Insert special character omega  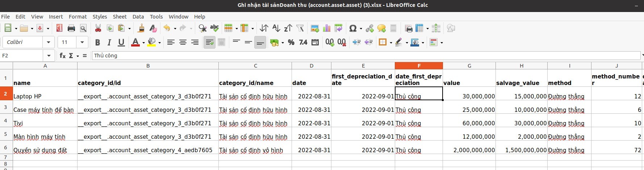(352, 28)
